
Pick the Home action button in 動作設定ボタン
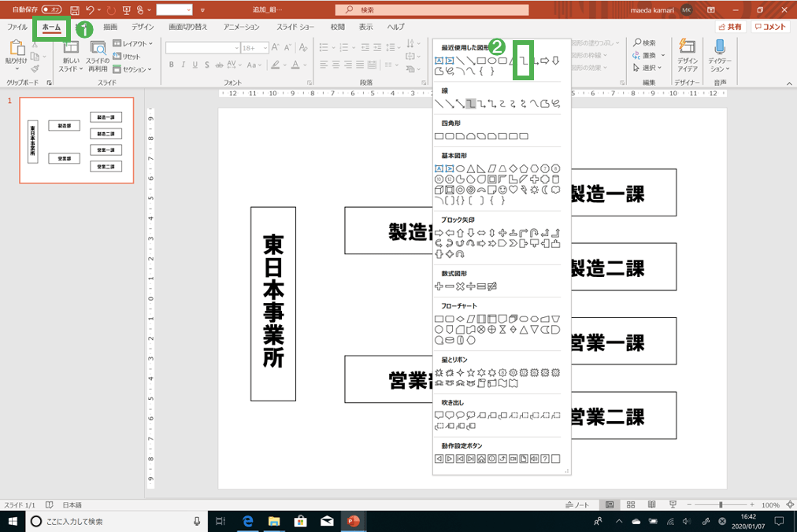coord(481,458)
